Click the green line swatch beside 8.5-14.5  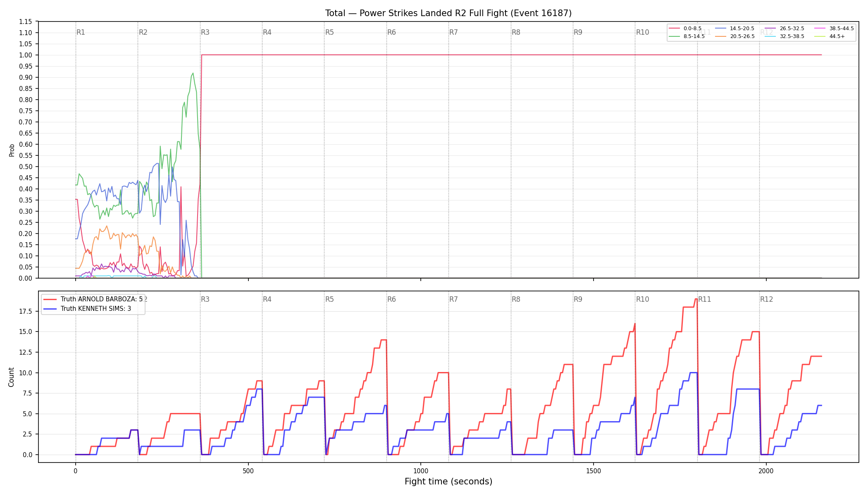tap(674, 36)
